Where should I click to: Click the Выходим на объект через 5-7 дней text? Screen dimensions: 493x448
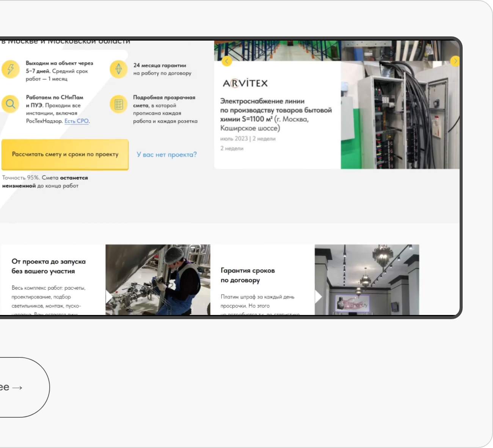pyautogui.click(x=59, y=67)
